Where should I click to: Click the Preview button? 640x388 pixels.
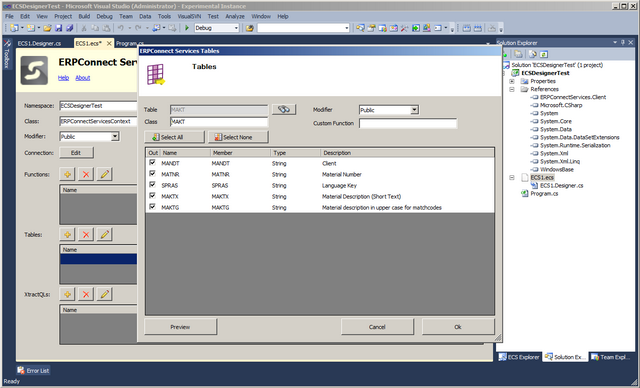[180, 327]
